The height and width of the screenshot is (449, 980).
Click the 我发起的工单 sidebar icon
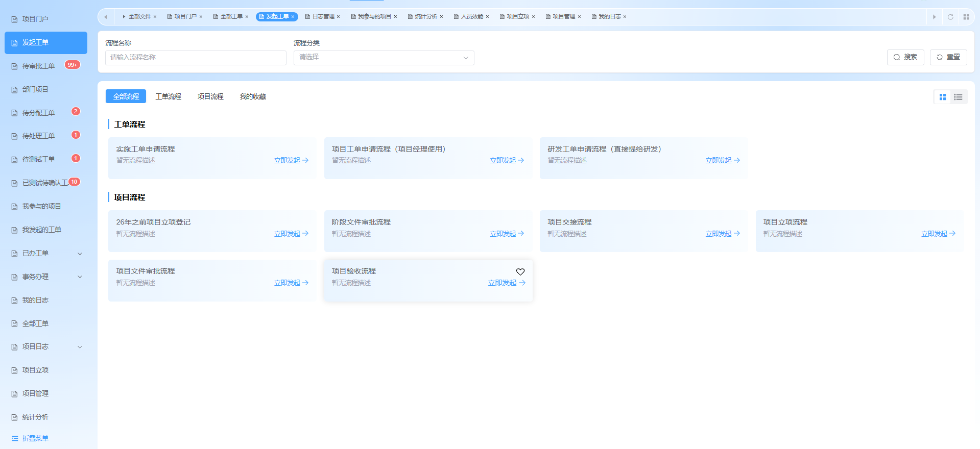[x=14, y=230]
